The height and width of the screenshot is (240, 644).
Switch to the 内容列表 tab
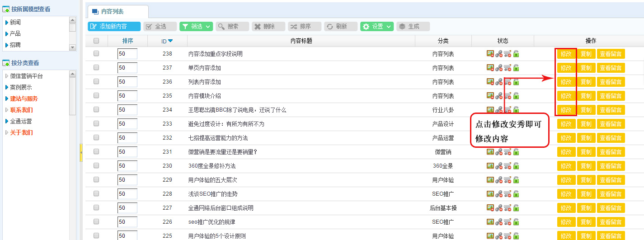[x=117, y=12]
